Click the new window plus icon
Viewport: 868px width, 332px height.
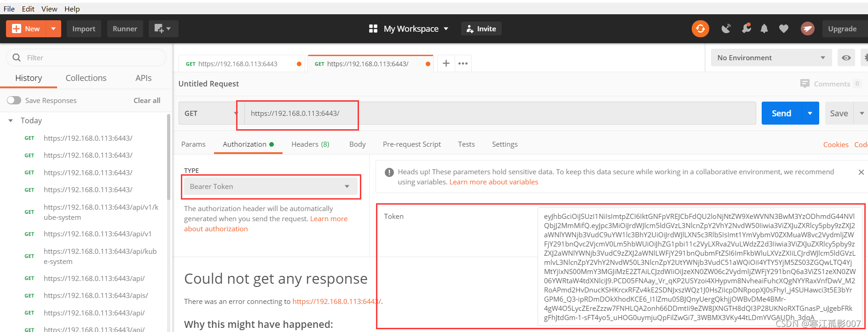coord(163,29)
